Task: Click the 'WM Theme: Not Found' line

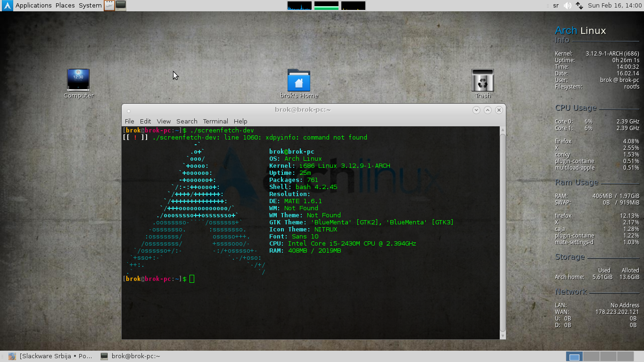Action: pyautogui.click(x=305, y=215)
